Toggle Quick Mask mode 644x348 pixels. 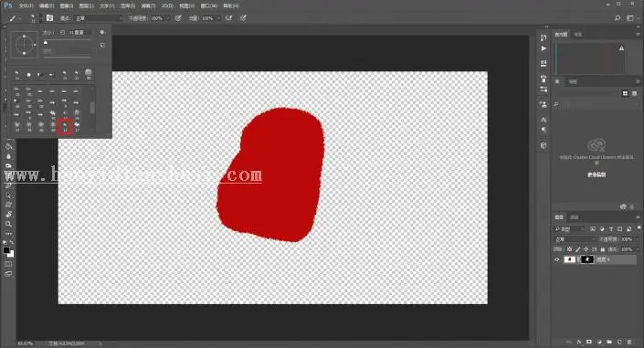(x=8, y=264)
